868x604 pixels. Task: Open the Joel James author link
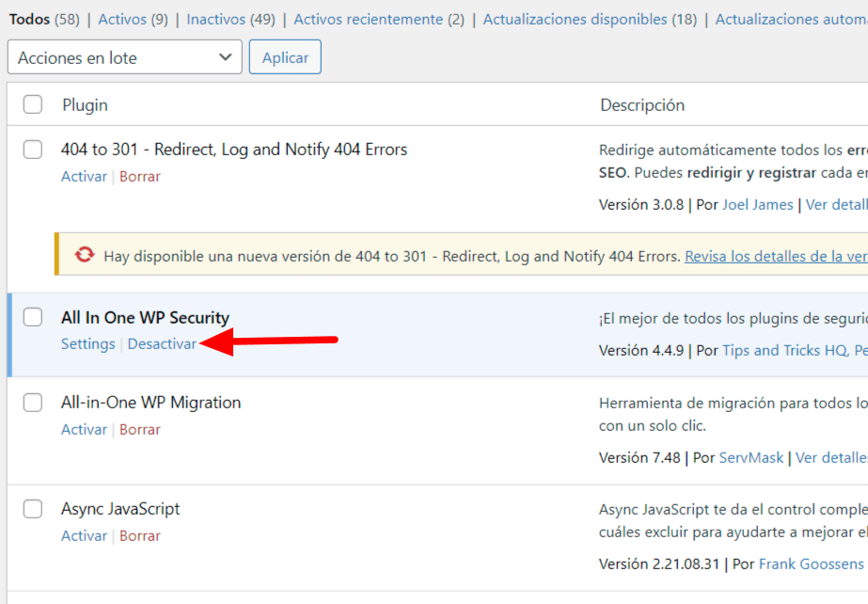click(x=757, y=205)
